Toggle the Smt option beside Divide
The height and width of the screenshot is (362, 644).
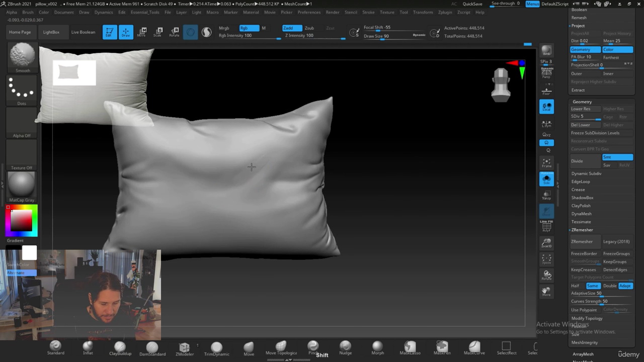pos(617,157)
